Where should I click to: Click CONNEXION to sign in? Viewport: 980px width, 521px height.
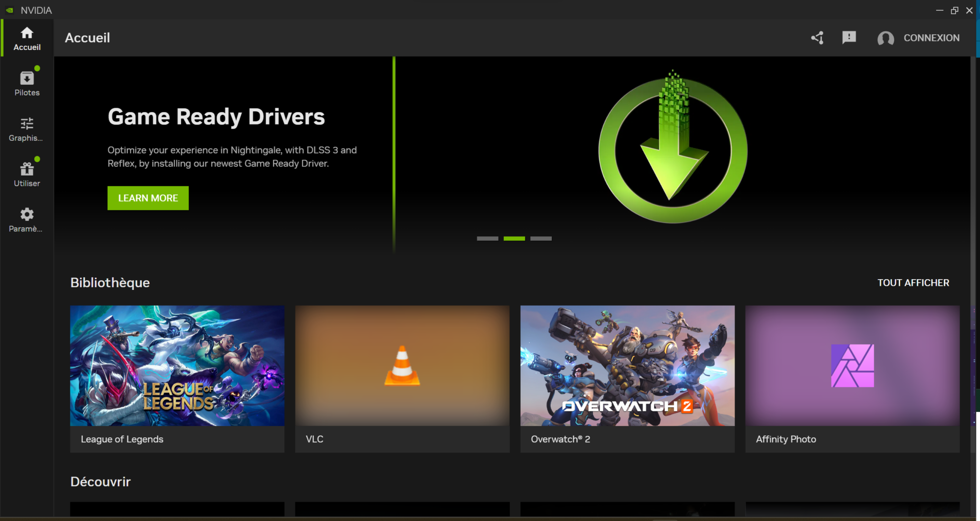click(932, 38)
